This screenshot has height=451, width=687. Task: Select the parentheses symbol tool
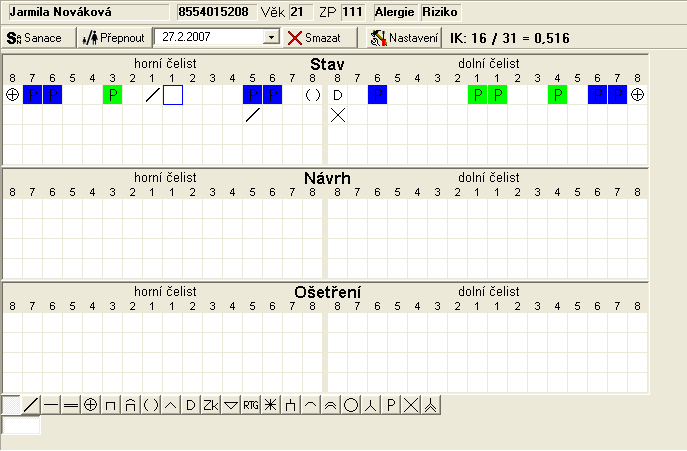click(151, 405)
